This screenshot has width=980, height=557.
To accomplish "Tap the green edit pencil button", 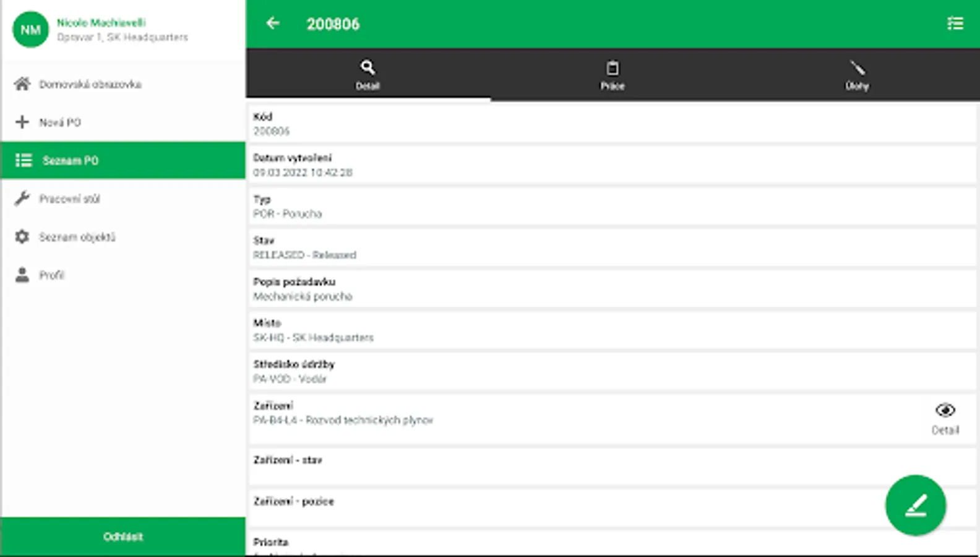I will [916, 505].
